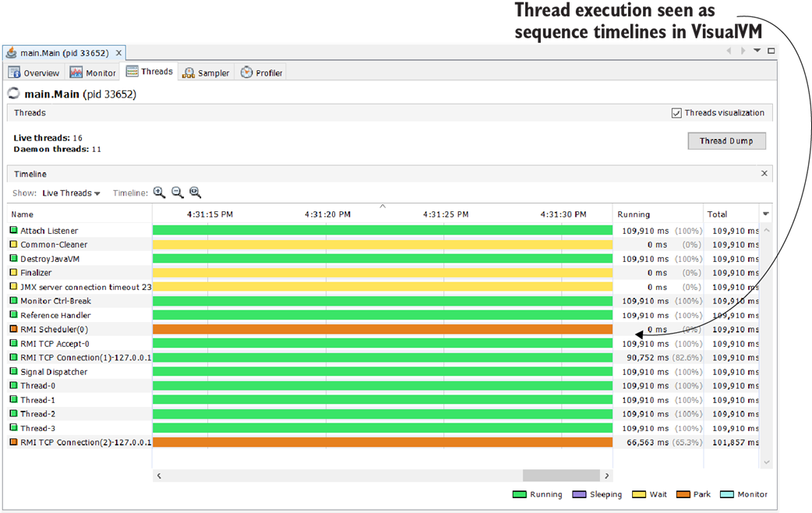Expand the open documents list arrow
The height and width of the screenshot is (513, 812).
pos(757,51)
